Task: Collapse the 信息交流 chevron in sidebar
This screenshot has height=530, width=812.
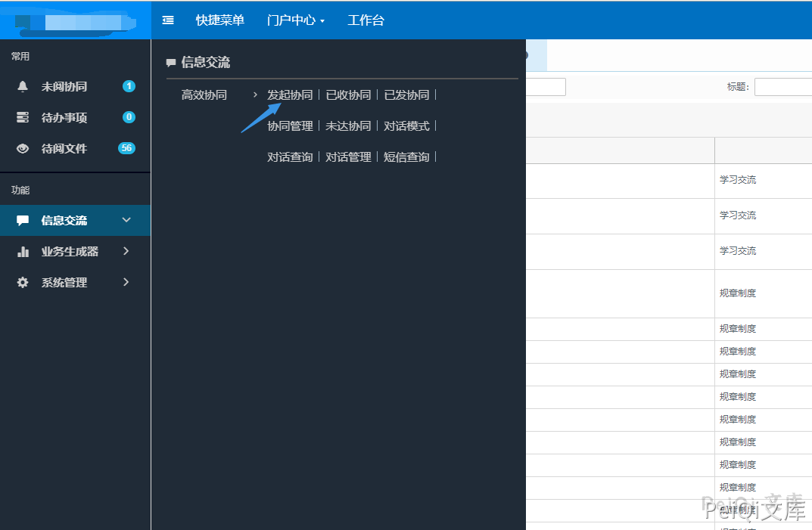Action: [126, 220]
